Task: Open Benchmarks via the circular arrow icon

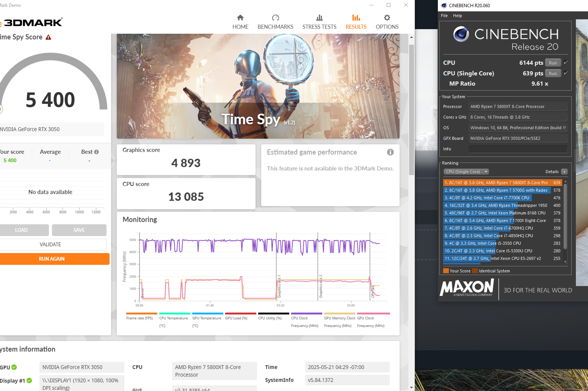Action: [275, 17]
